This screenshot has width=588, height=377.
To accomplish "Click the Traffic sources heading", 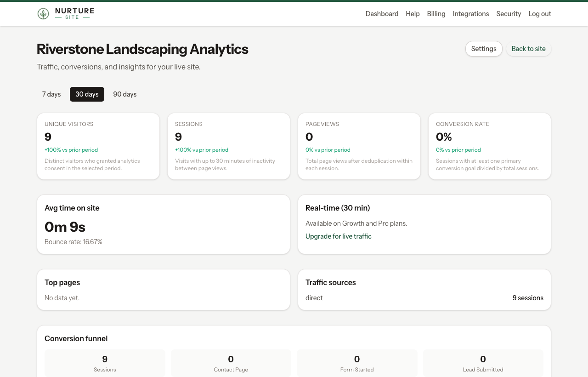I will 331,282.
